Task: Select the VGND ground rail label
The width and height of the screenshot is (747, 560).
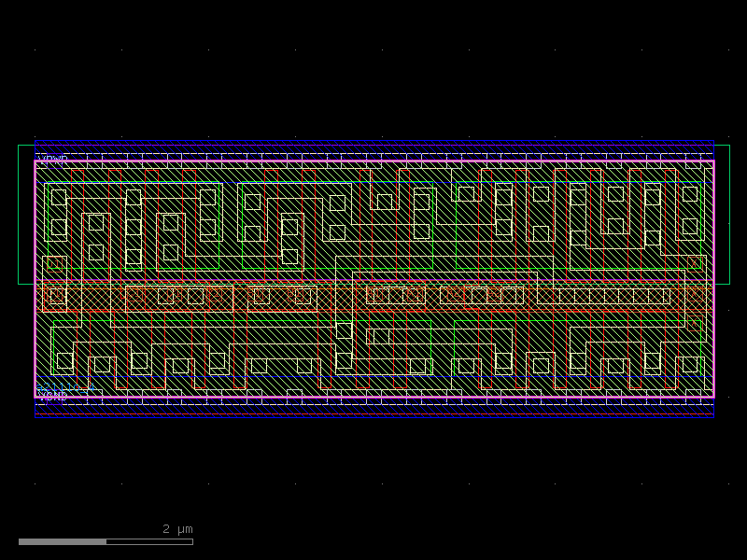Action: [x=52, y=397]
